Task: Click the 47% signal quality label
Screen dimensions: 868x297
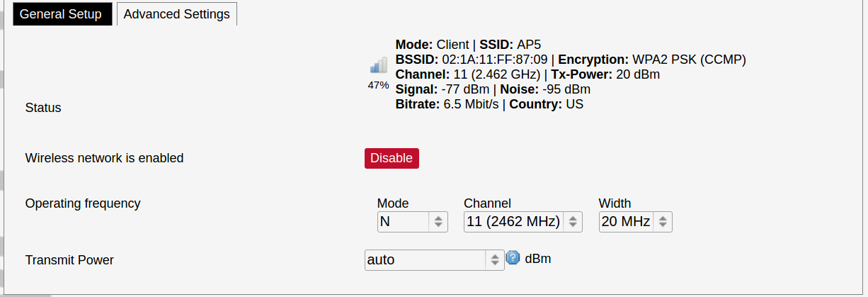Action: coord(378,85)
